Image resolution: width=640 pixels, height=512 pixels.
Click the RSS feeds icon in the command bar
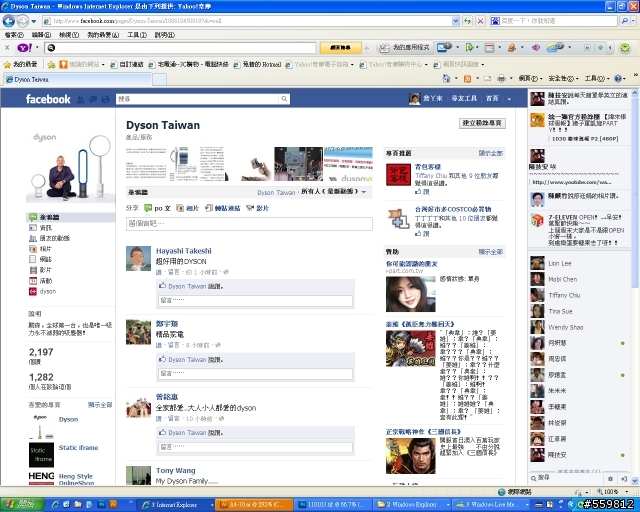(467, 78)
